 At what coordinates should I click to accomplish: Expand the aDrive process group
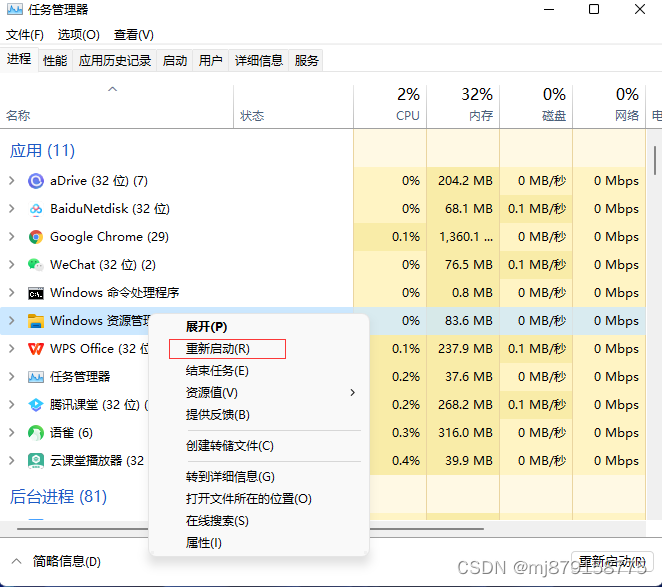click(x=12, y=181)
